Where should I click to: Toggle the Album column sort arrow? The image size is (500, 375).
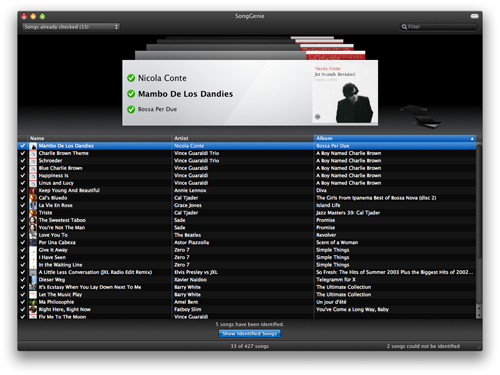472,138
